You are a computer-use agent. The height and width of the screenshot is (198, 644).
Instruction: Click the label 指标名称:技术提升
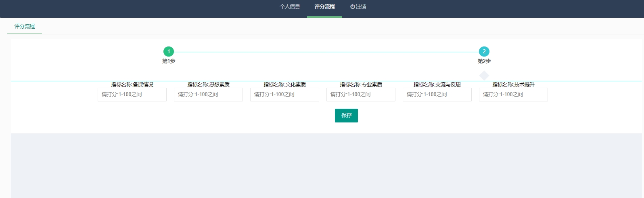pyautogui.click(x=513, y=84)
